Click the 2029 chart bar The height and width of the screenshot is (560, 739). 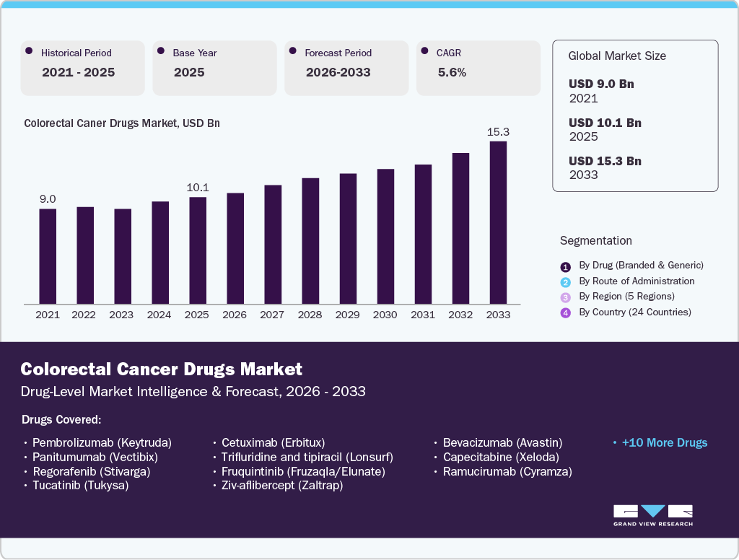click(349, 239)
